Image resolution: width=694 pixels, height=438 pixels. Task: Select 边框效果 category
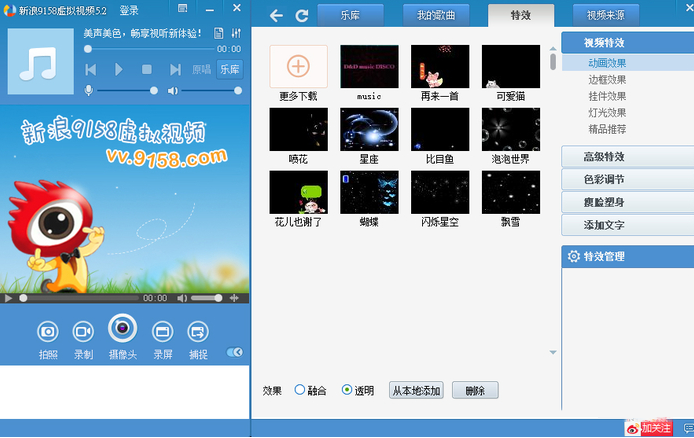coord(607,80)
